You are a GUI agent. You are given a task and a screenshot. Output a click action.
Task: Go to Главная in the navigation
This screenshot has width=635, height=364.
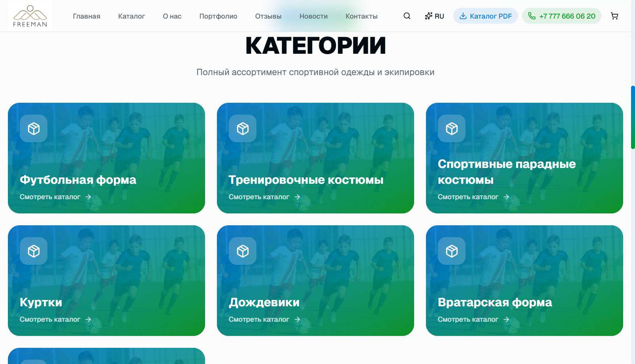(87, 16)
